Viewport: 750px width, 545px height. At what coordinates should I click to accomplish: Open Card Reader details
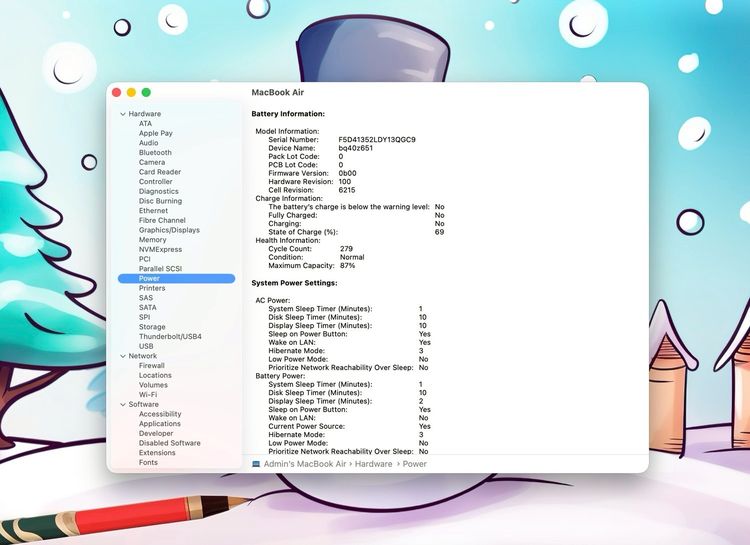(x=160, y=172)
